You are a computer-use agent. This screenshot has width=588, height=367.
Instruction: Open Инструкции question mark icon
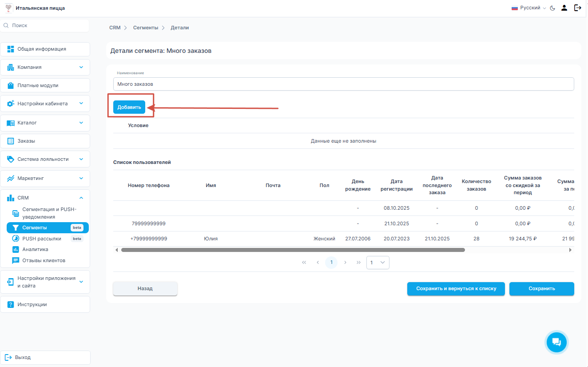(x=11, y=304)
